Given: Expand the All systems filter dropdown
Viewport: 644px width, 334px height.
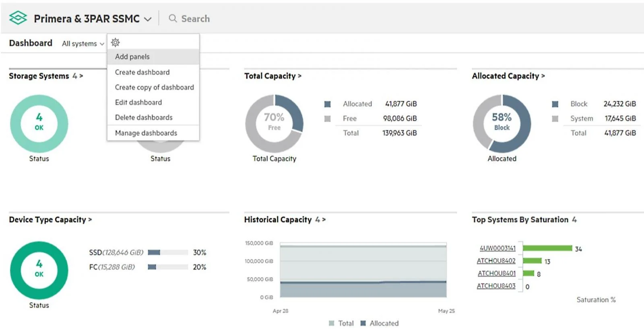Looking at the screenshot, I should point(83,44).
